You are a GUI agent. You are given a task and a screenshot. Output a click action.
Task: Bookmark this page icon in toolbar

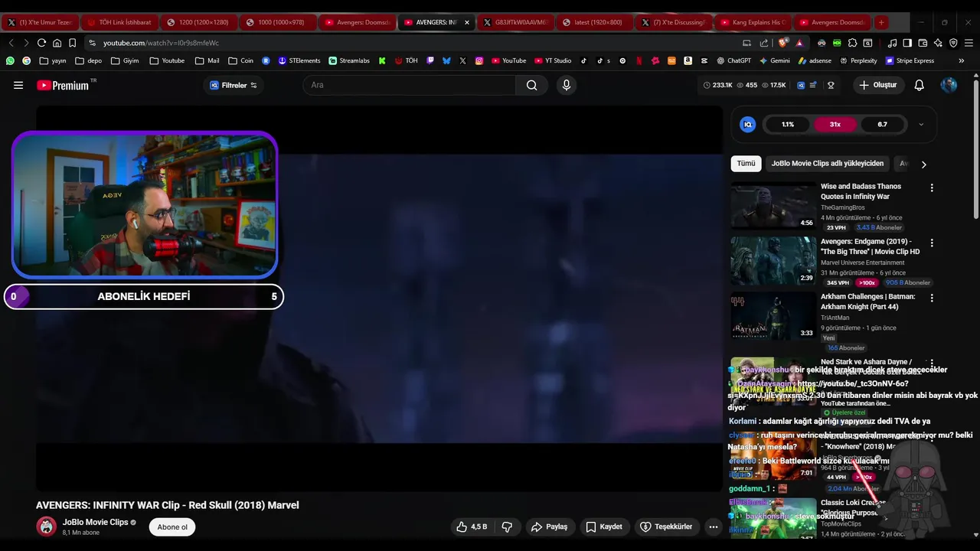[72, 43]
